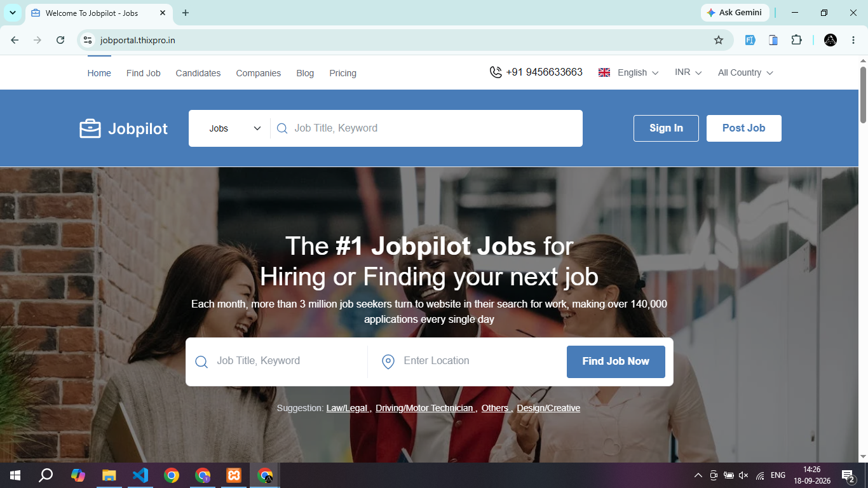Viewport: 868px width, 488px height.
Task: Open the Home menu item
Action: [x=99, y=73]
